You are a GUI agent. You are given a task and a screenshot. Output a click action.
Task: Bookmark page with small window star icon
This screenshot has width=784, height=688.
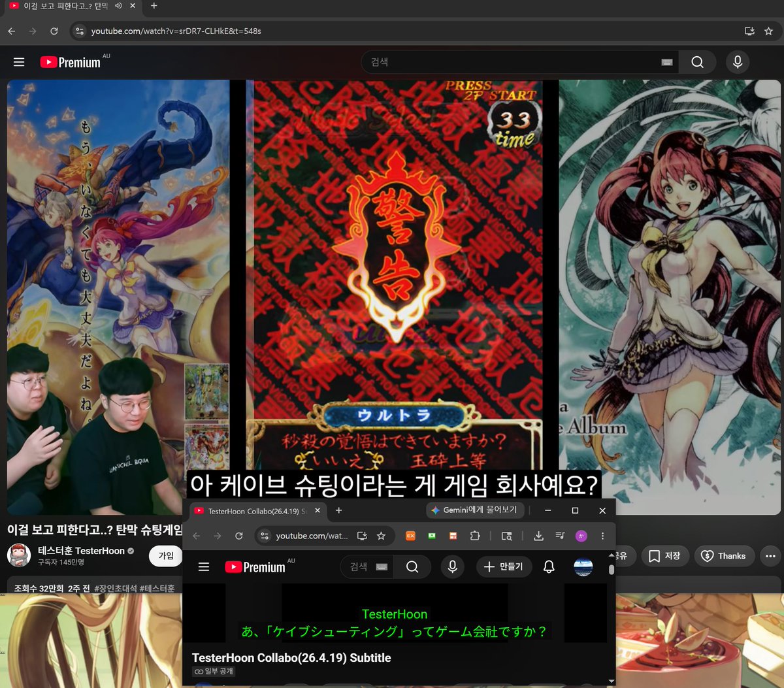tap(381, 536)
